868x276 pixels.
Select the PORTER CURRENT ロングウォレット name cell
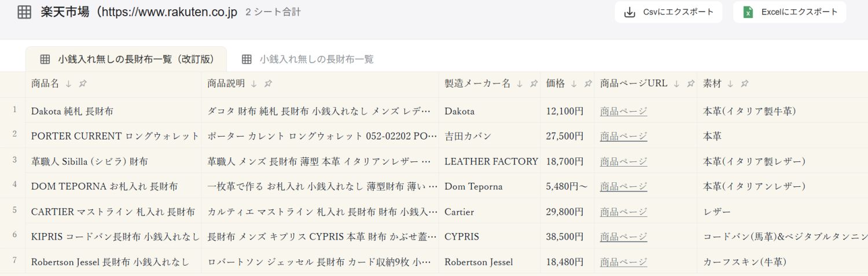coord(115,136)
